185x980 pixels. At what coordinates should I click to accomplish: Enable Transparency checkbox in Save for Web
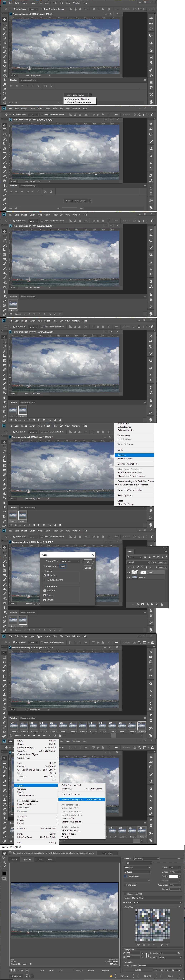point(125,876)
